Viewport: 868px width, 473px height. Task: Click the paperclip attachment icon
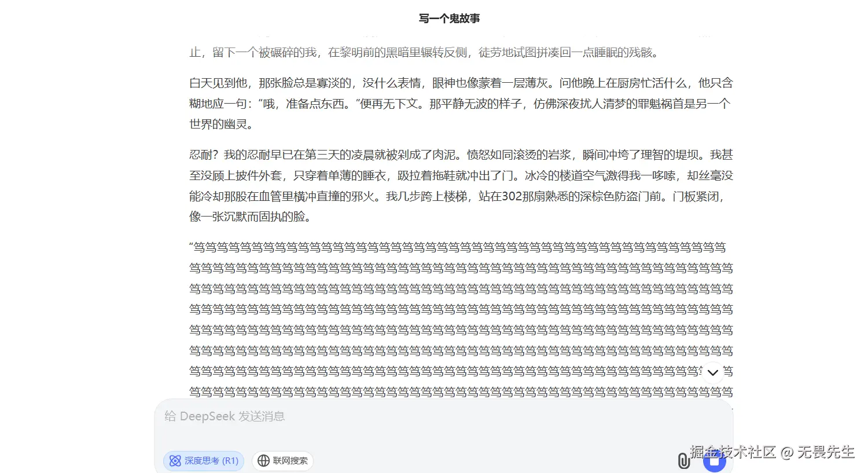point(684,460)
